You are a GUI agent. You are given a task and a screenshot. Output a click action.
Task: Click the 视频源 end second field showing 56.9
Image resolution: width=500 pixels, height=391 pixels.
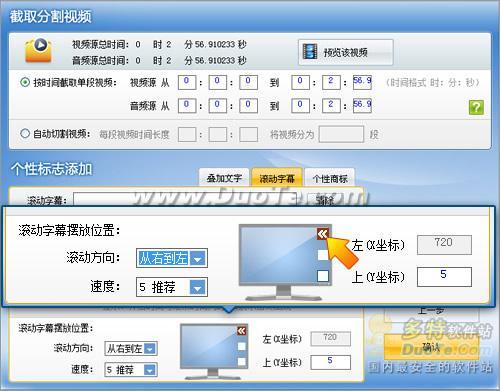click(362, 82)
